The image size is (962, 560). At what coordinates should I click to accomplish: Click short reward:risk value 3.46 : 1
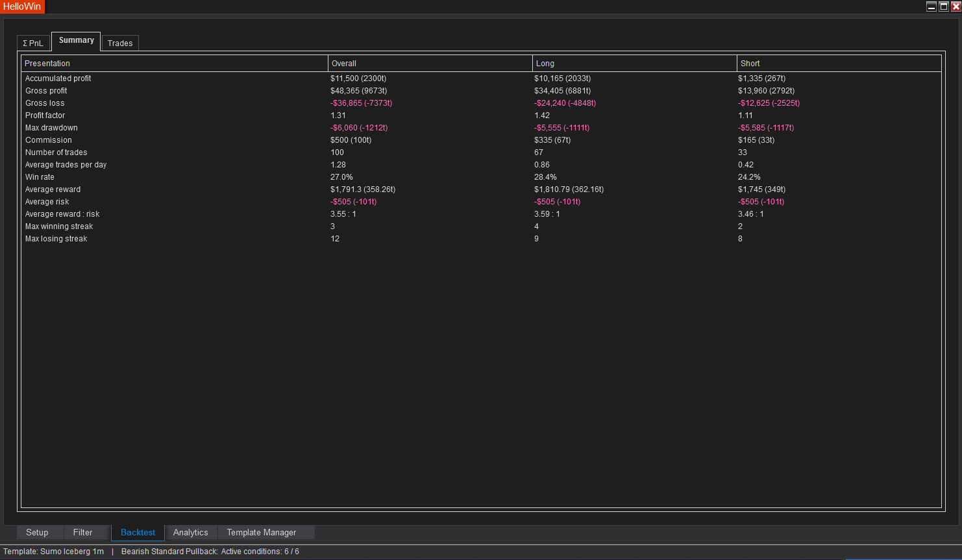click(x=751, y=214)
